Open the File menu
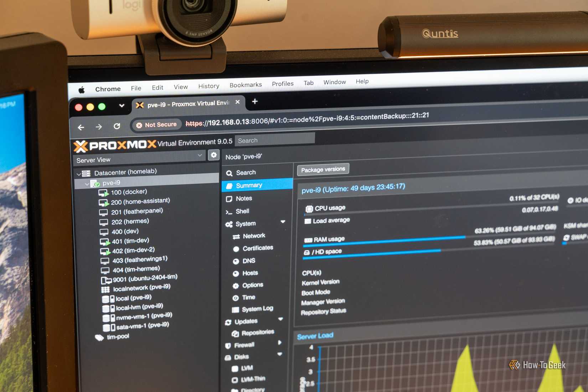 (136, 88)
